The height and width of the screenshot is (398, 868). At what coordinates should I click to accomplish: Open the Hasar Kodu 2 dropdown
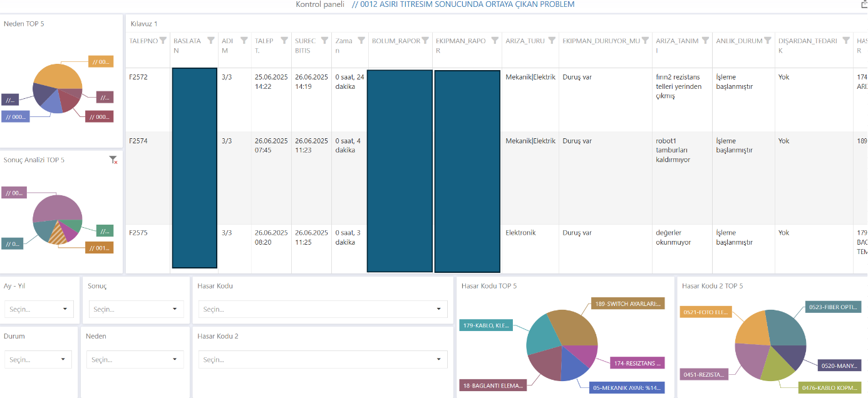tap(323, 359)
